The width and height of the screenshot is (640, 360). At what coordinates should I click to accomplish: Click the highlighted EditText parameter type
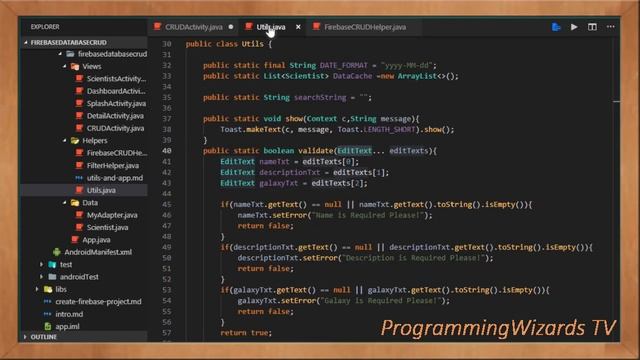[x=354, y=151]
